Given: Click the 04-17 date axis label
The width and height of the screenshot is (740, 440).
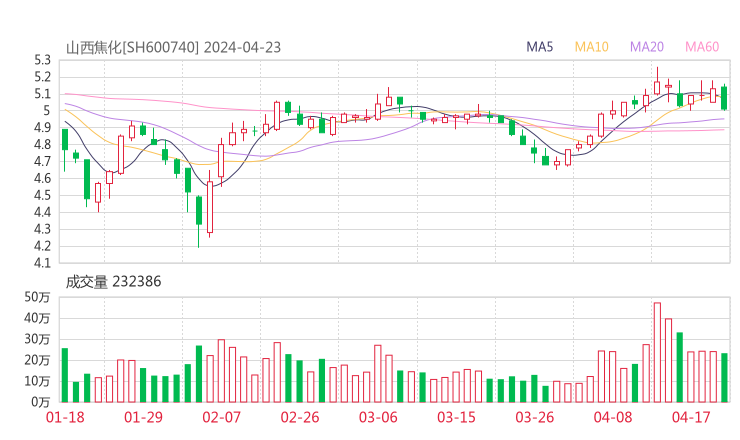Looking at the screenshot, I should [691, 417].
